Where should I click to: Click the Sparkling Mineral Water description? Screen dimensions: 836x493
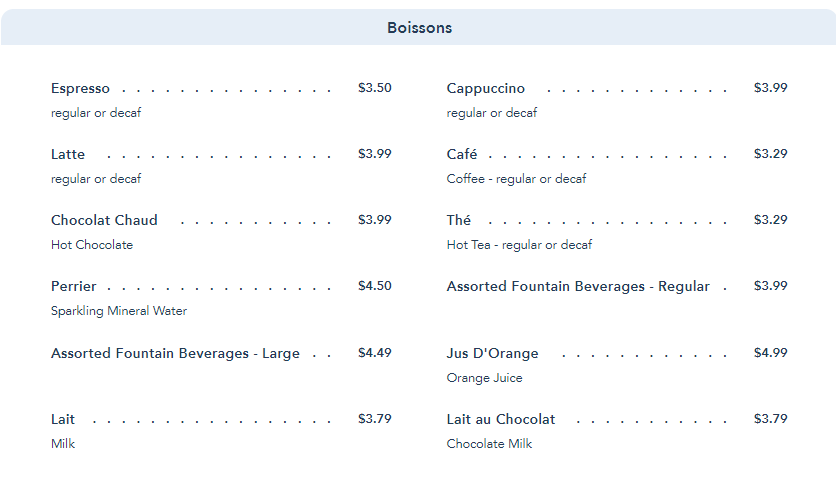[x=119, y=311]
